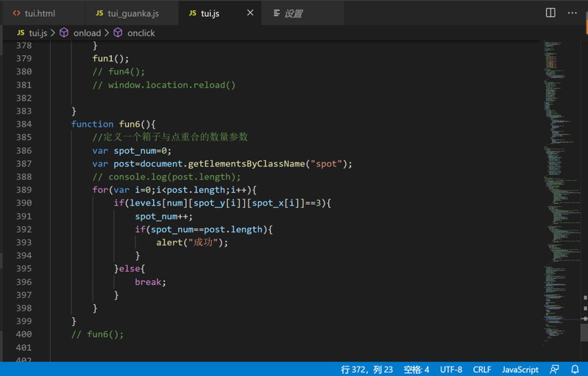Click the break statement
Image resolution: width=588 pixels, height=376 pixels.
tap(150, 282)
